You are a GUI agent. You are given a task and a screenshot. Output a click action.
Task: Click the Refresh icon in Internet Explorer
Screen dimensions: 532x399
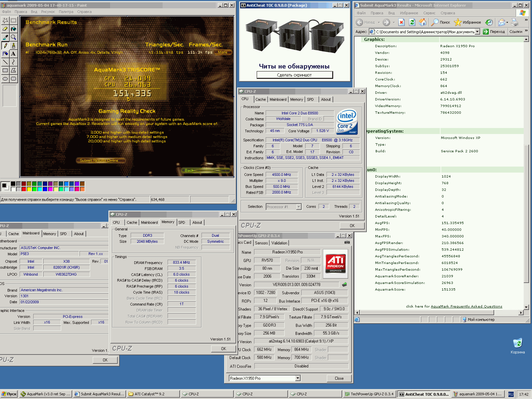[x=412, y=22]
